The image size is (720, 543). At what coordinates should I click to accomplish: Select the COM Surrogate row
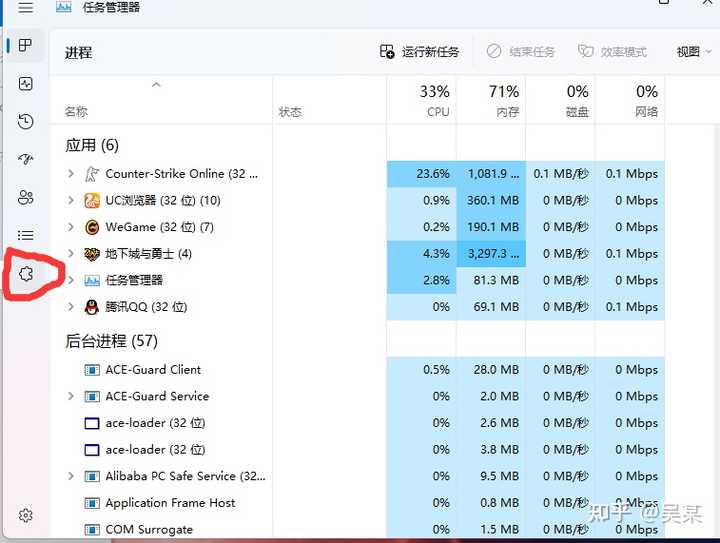click(357, 530)
